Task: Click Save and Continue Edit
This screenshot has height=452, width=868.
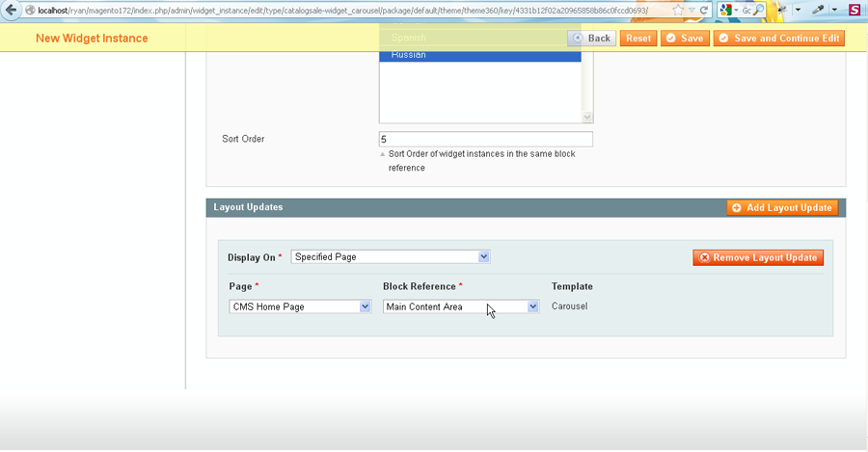Action: pos(779,39)
